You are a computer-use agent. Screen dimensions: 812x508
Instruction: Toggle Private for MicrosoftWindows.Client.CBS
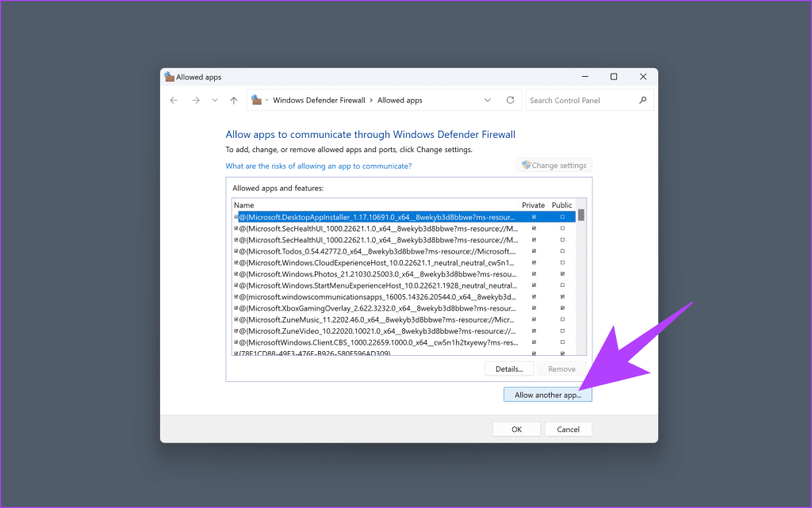pyautogui.click(x=534, y=342)
